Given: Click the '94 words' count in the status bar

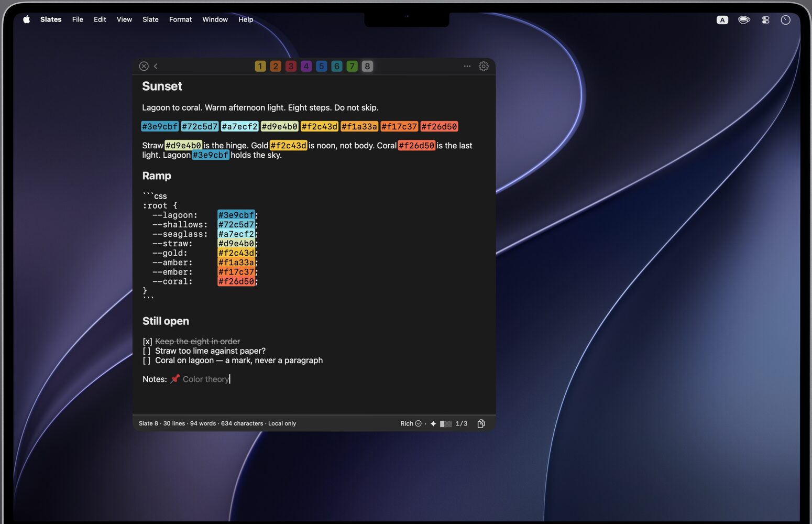Looking at the screenshot, I should coord(203,423).
